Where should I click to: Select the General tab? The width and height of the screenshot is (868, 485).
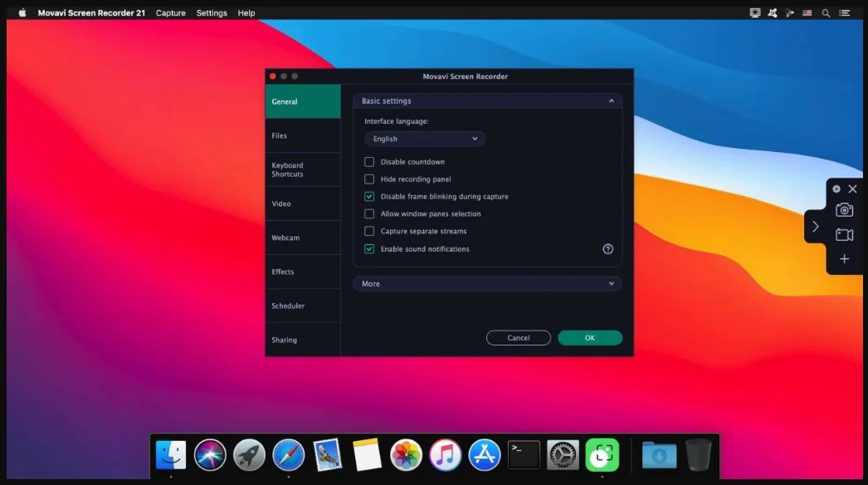[303, 101]
